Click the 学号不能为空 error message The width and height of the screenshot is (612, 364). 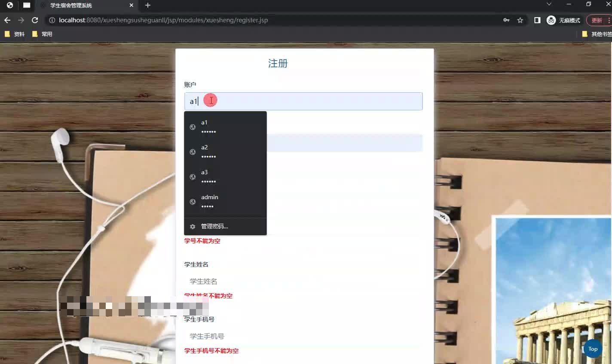click(x=202, y=241)
